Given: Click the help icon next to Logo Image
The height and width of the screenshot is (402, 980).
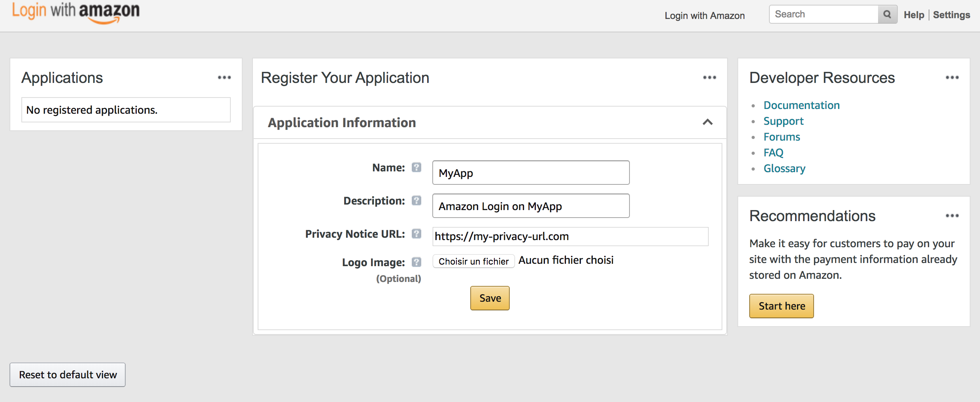Looking at the screenshot, I should click(416, 262).
